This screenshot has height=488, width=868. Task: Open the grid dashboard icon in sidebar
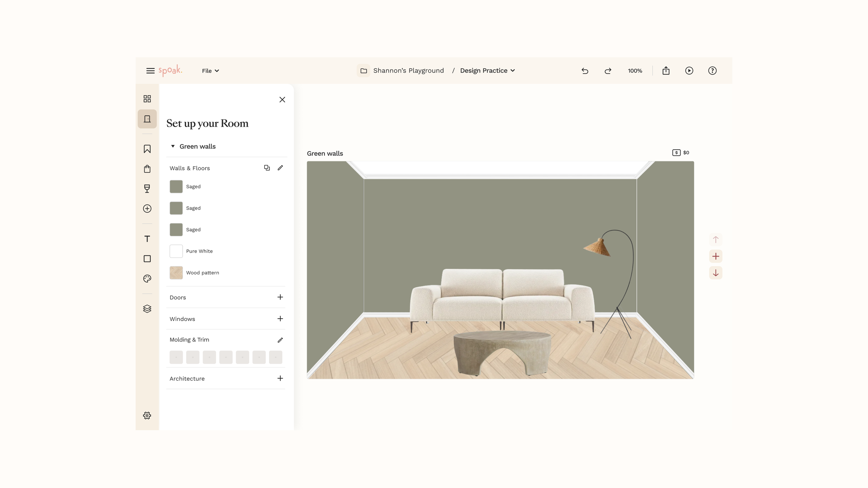click(x=147, y=99)
